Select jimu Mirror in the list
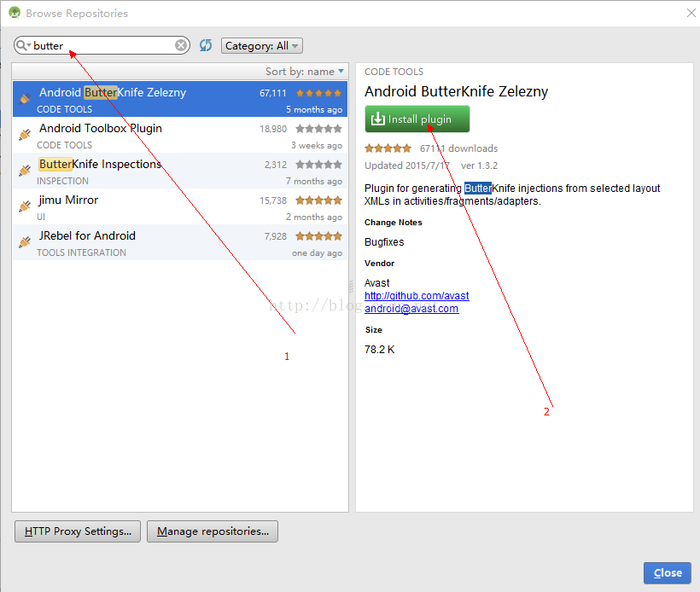 (180, 206)
